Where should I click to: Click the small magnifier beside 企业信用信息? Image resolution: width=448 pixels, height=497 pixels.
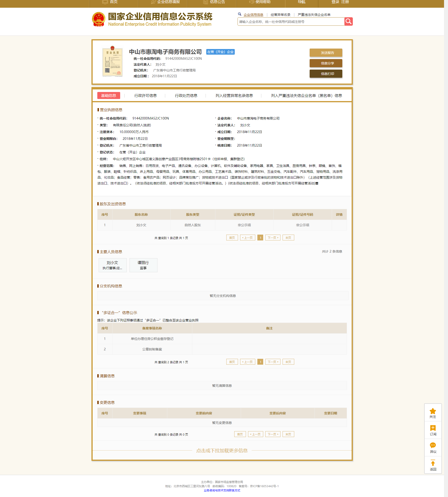[239, 14]
